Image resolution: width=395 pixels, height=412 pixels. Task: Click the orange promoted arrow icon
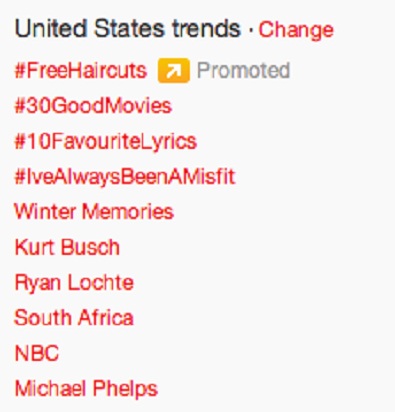(174, 70)
